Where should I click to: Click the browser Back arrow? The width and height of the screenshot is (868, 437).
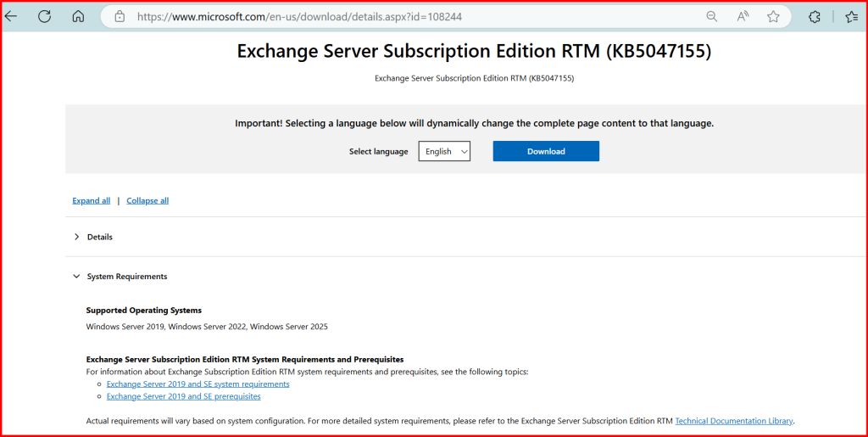pyautogui.click(x=11, y=16)
